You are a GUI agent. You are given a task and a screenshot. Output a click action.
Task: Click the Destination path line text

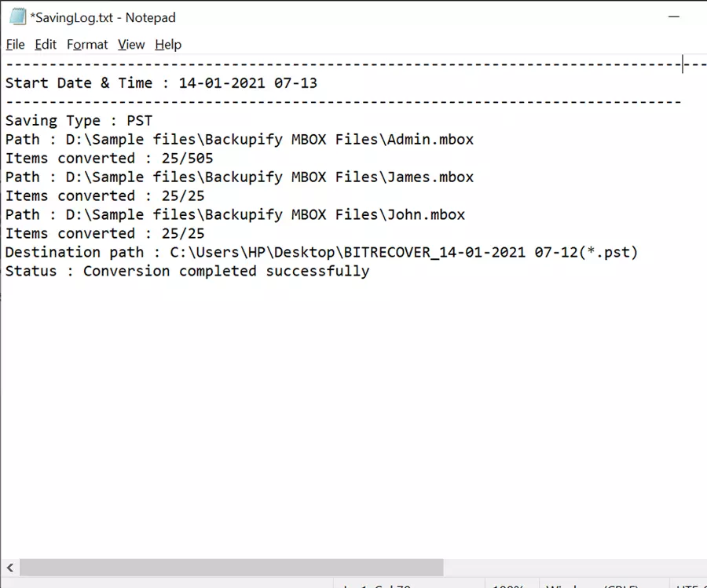tap(321, 252)
